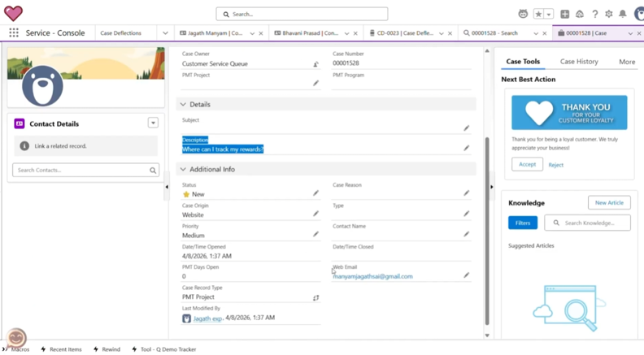The image size is (644, 355).
Task: Click the Thank You loyalty banner
Action: click(x=569, y=113)
